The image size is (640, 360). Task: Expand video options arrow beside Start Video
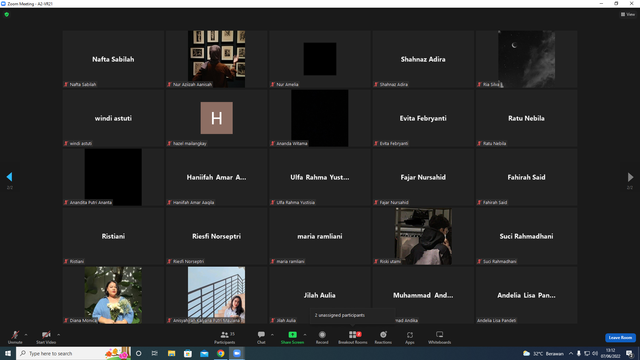[x=59, y=335]
